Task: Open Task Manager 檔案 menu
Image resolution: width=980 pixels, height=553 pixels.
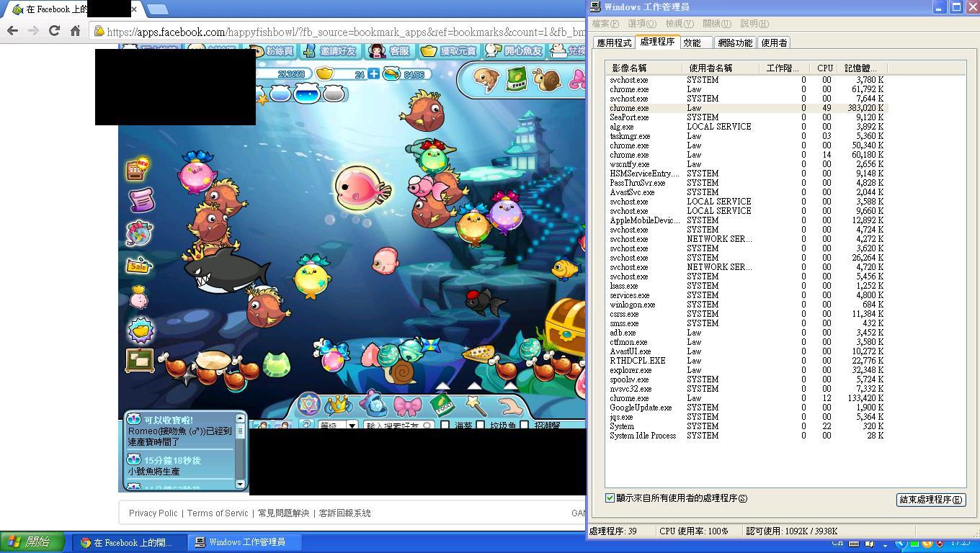Action: pyautogui.click(x=605, y=24)
